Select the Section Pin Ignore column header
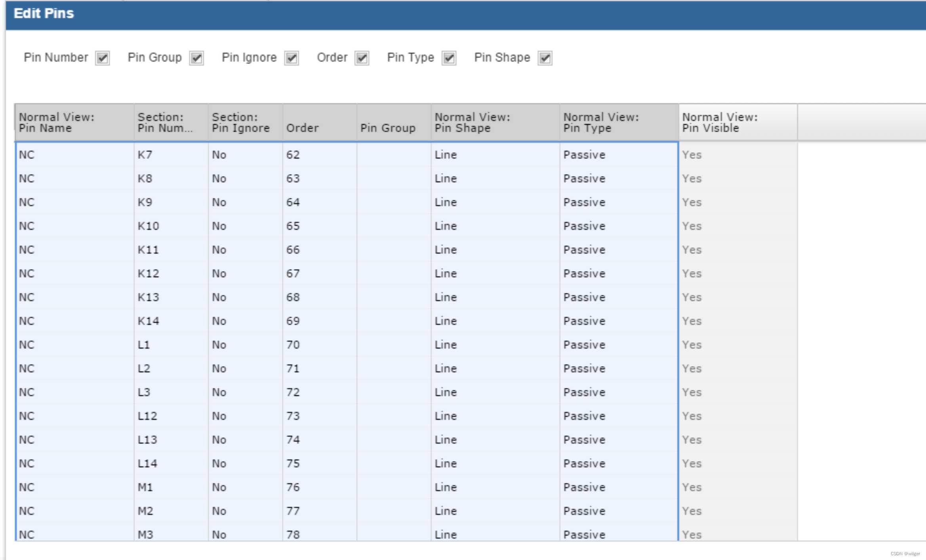The width and height of the screenshot is (926, 560). [x=245, y=122]
